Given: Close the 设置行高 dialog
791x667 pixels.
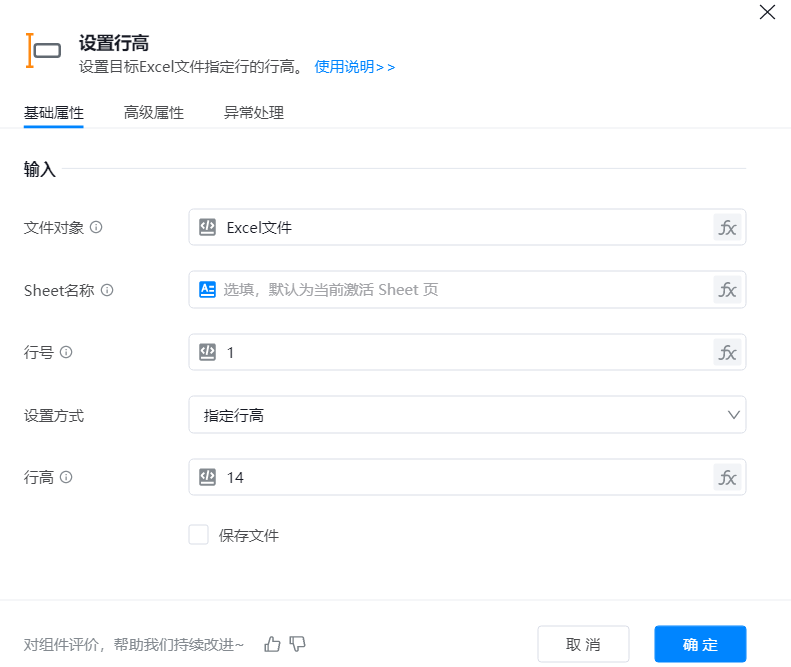Looking at the screenshot, I should (767, 12).
